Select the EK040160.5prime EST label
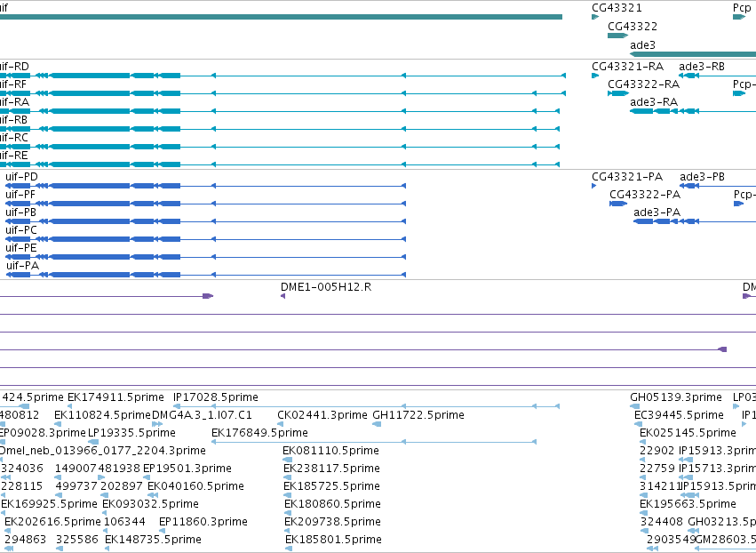 click(x=195, y=486)
